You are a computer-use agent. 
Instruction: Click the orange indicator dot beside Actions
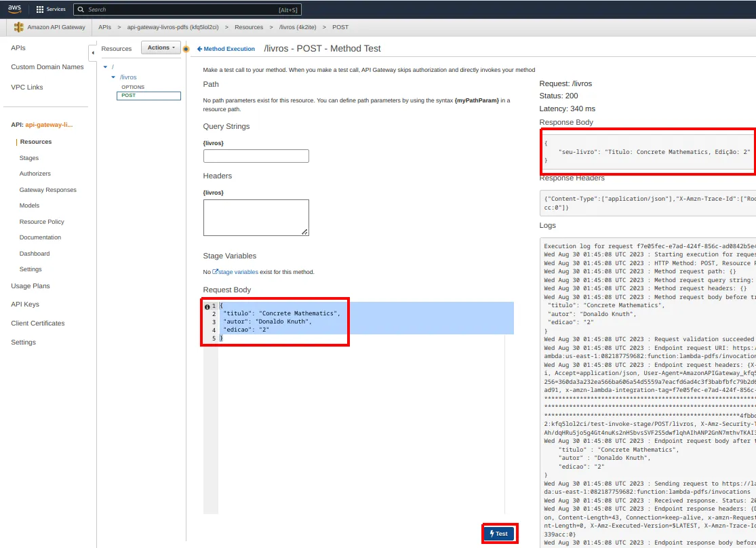(x=186, y=49)
